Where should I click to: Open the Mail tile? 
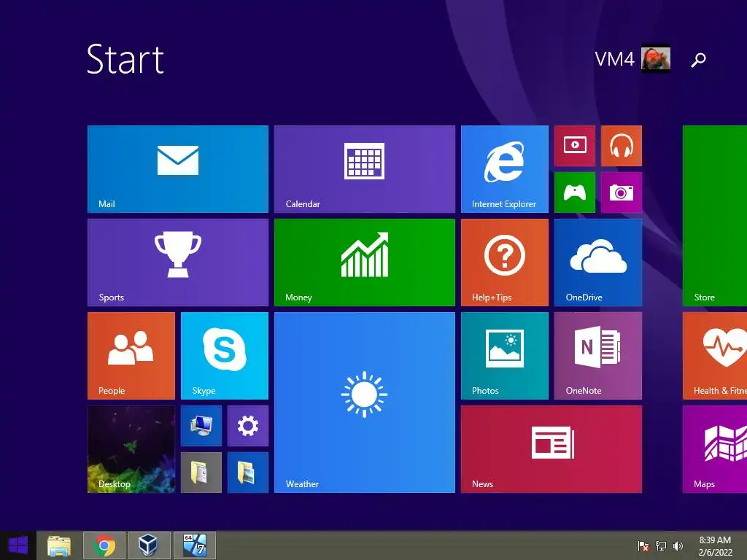pos(178,169)
